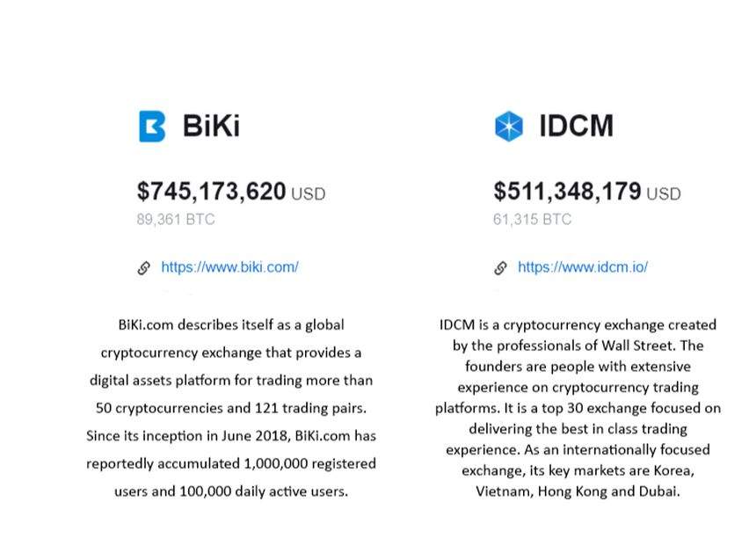
Task: Click the USD label beside BiKi's volume
Action: 308,193
